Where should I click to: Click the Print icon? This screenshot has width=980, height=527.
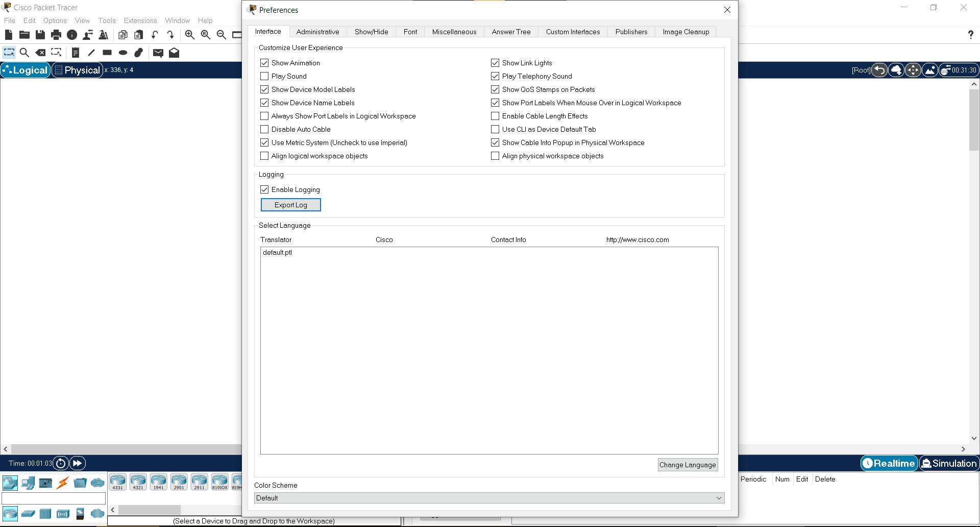coord(56,35)
